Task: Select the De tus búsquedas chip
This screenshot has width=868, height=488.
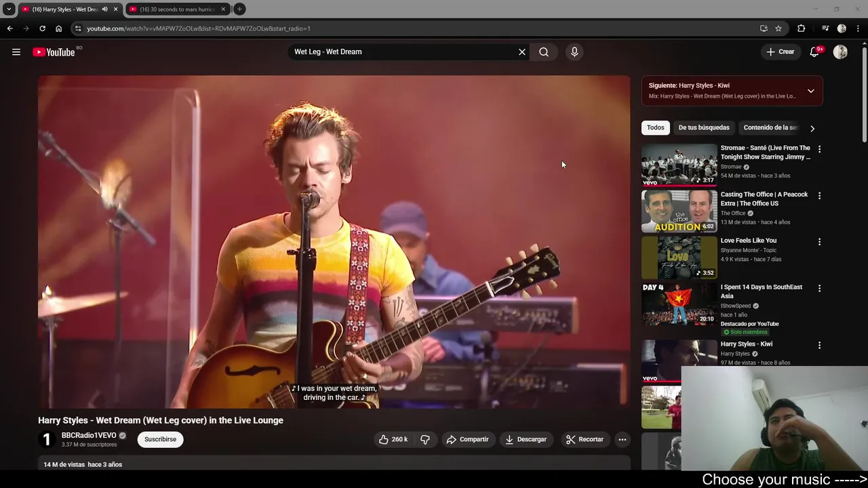Action: coord(704,127)
